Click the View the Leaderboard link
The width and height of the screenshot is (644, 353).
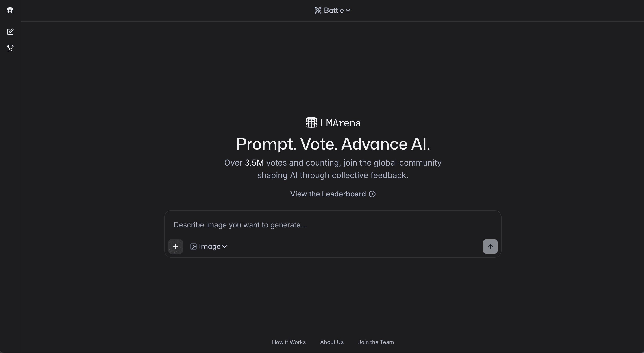(328, 194)
